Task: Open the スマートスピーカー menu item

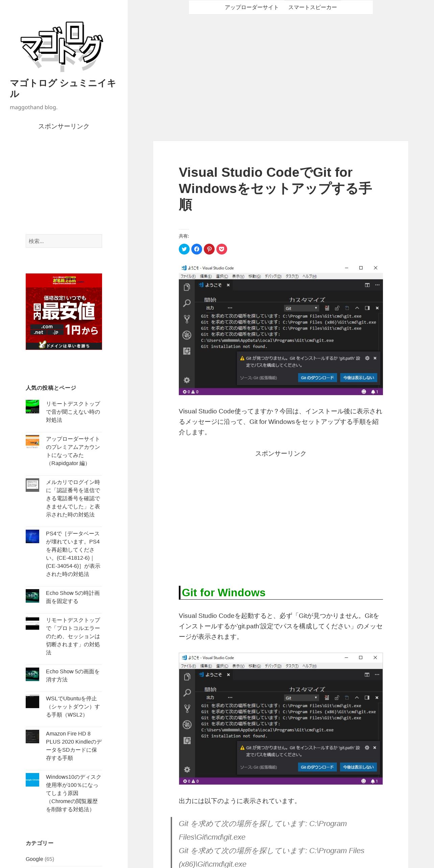Action: click(x=312, y=7)
